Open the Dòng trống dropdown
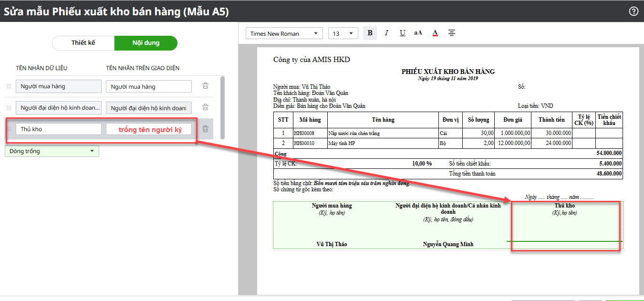644x301 pixels. 52,151
